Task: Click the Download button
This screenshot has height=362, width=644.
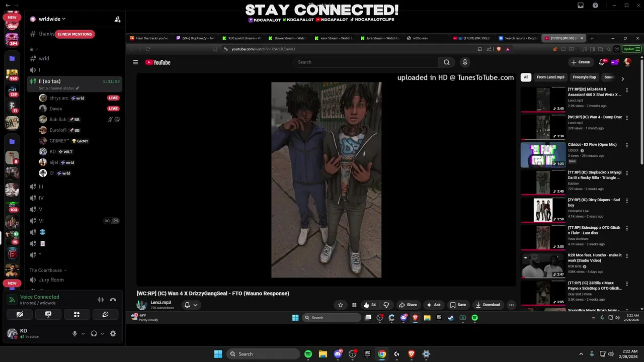Action: point(488,305)
